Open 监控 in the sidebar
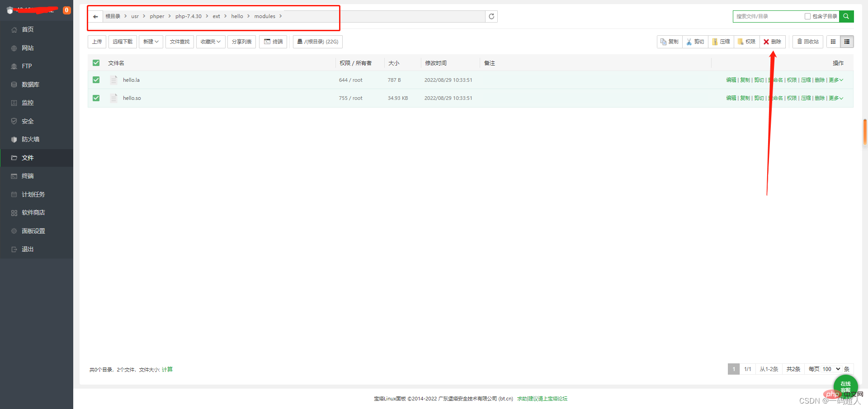This screenshot has height=409, width=868. (x=37, y=103)
